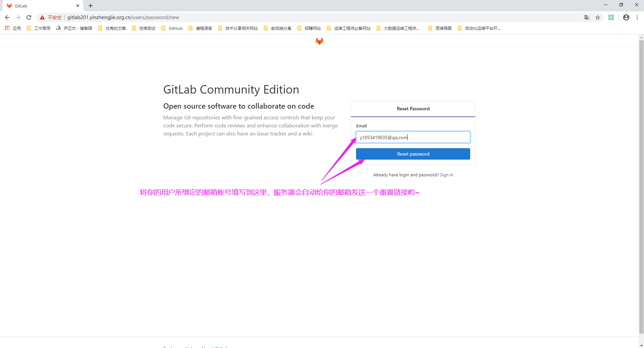
Task: Open 自动化运维平台开 bookmark folder
Action: [479, 28]
